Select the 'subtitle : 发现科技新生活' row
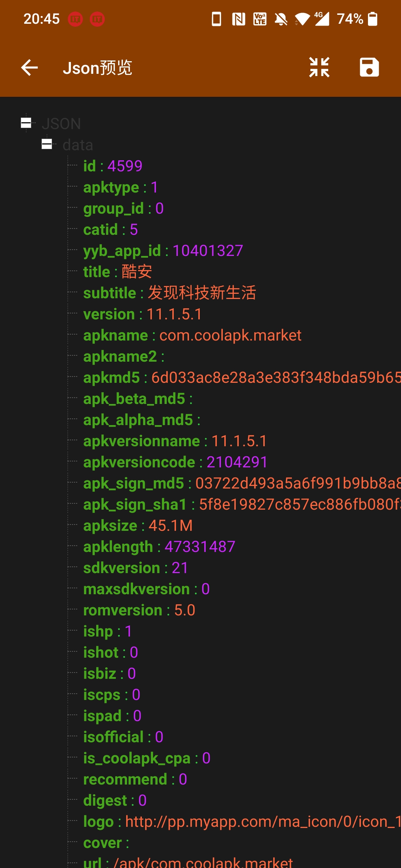The image size is (401, 868). click(170, 293)
